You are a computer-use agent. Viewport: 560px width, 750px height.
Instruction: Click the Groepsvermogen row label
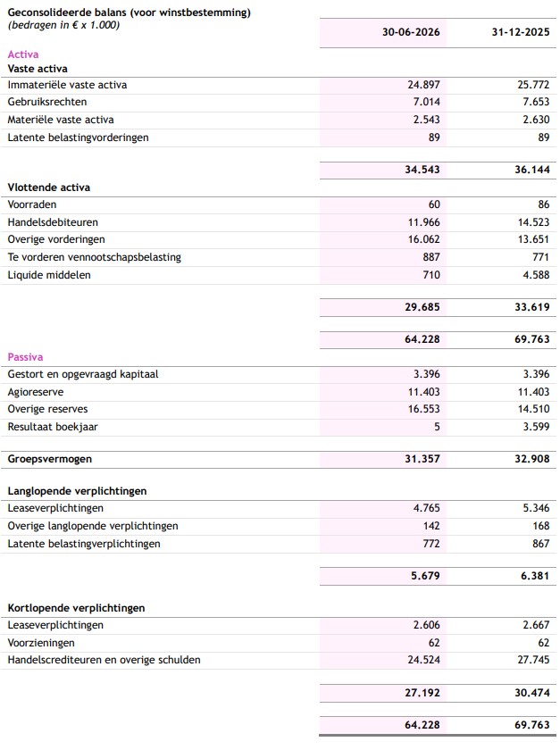coord(50,459)
